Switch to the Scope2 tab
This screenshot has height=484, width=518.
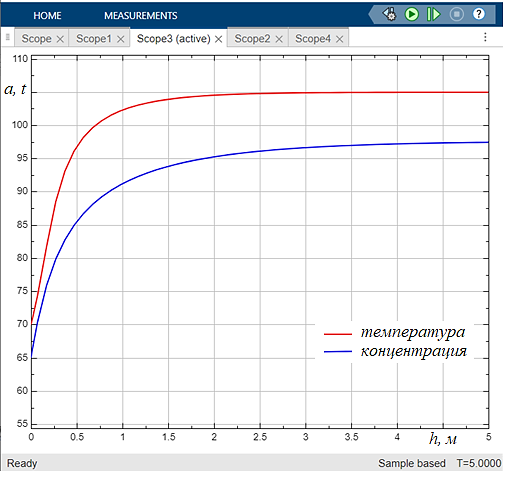[x=252, y=39]
